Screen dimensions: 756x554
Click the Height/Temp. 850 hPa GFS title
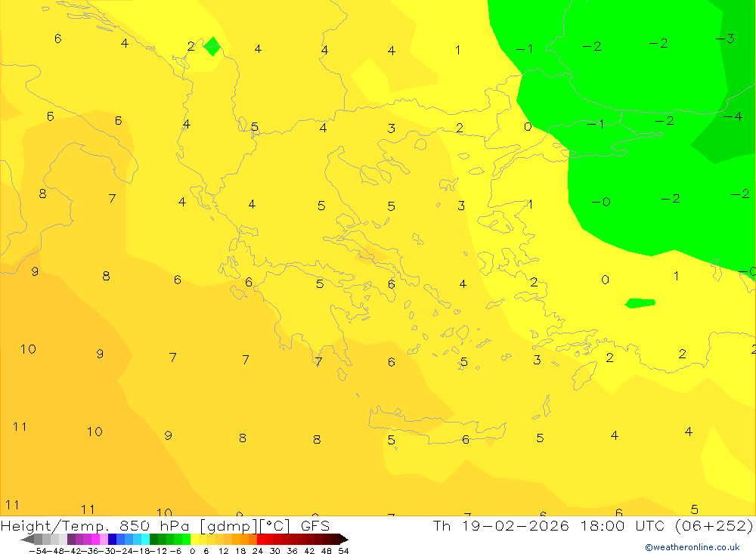tap(165, 525)
